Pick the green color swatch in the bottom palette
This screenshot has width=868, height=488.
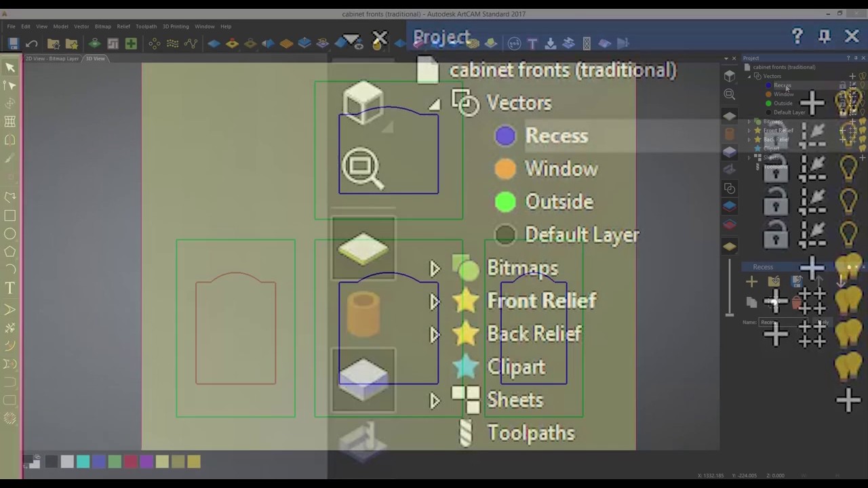click(x=115, y=462)
